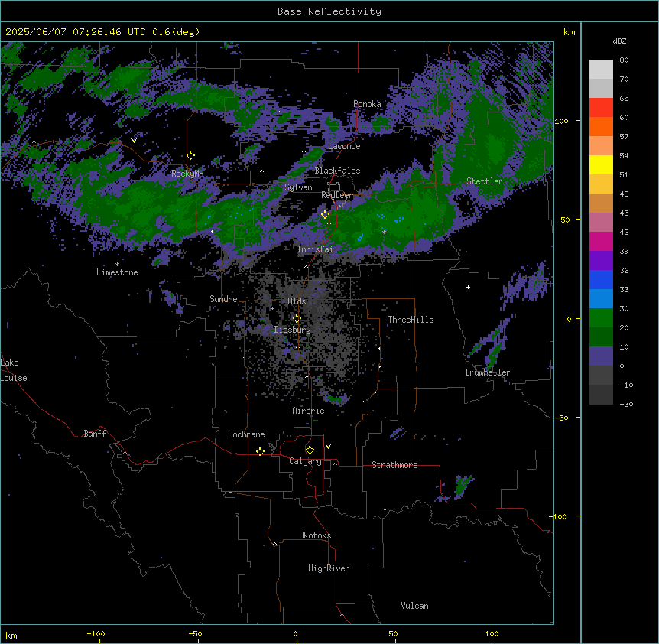Click the Sylvan label
Screen dimensions: 659x644
click(298, 187)
